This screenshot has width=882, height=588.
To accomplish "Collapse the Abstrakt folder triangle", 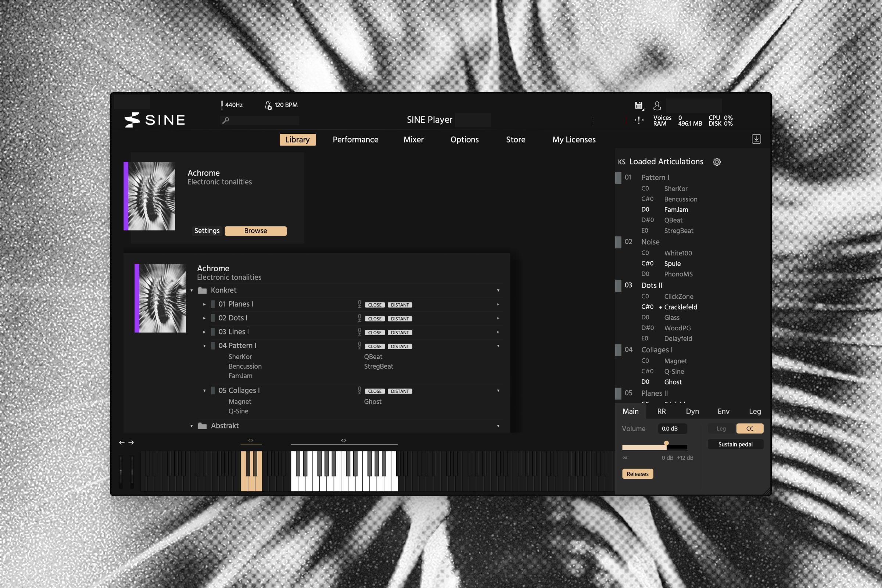I will pyautogui.click(x=191, y=426).
